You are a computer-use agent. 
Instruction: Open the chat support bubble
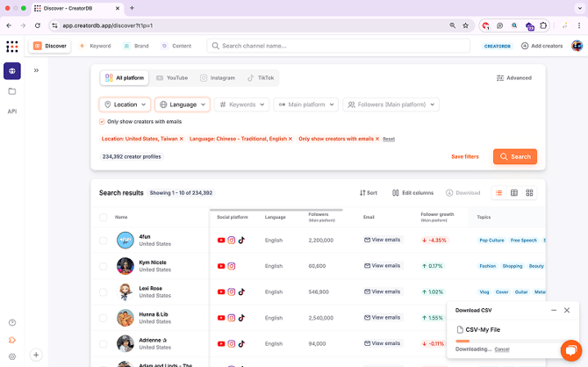pos(572,349)
